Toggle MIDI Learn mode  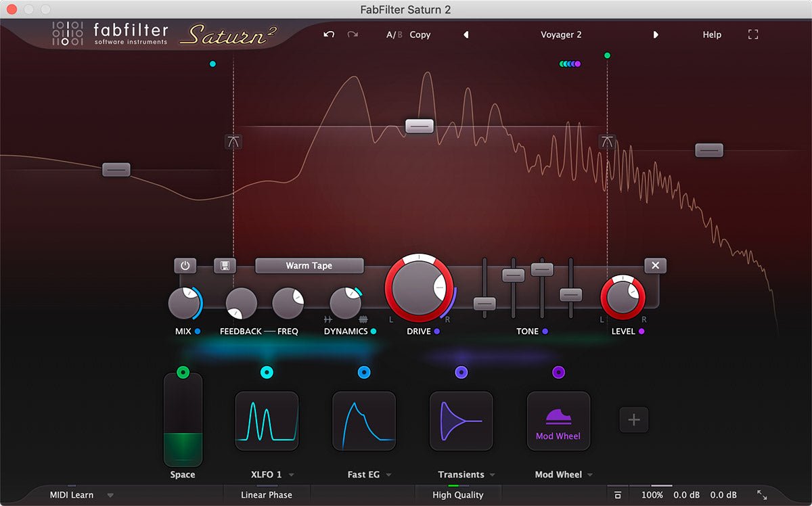[x=72, y=495]
